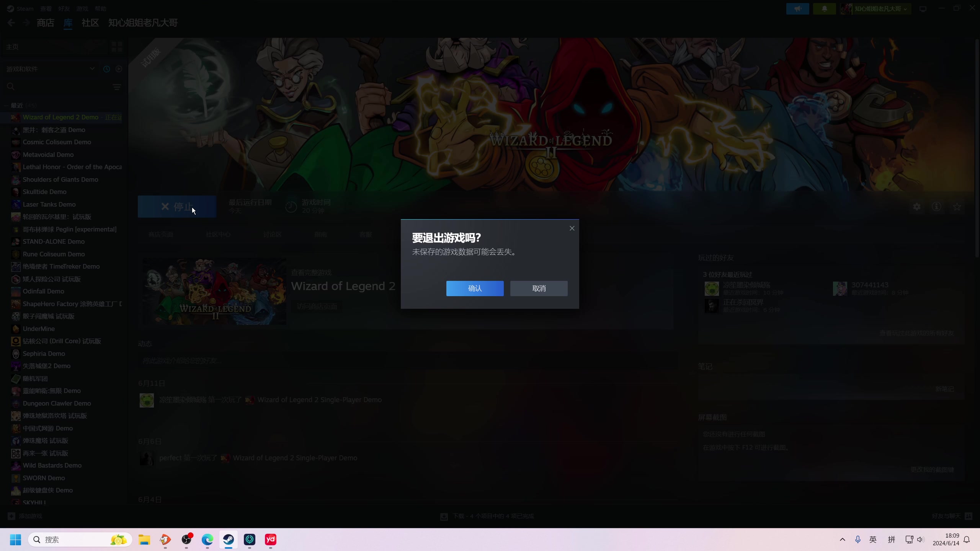Open the downloads status bar

point(487,516)
